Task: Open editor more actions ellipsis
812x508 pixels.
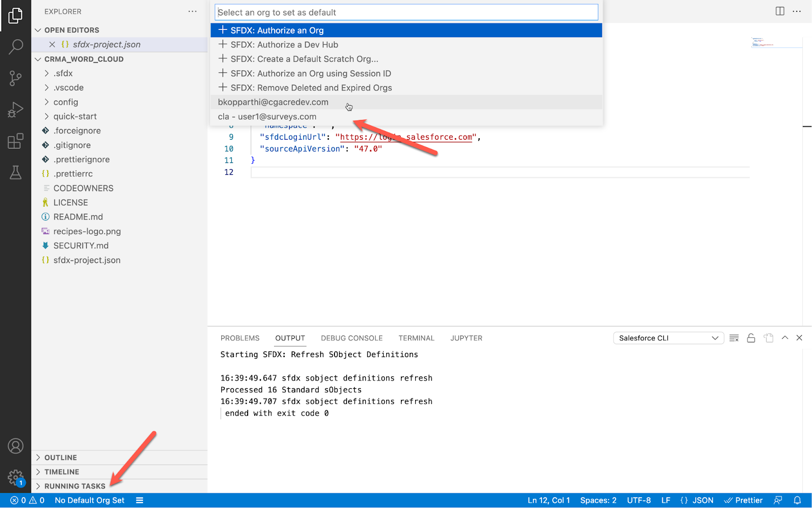Action: point(797,11)
